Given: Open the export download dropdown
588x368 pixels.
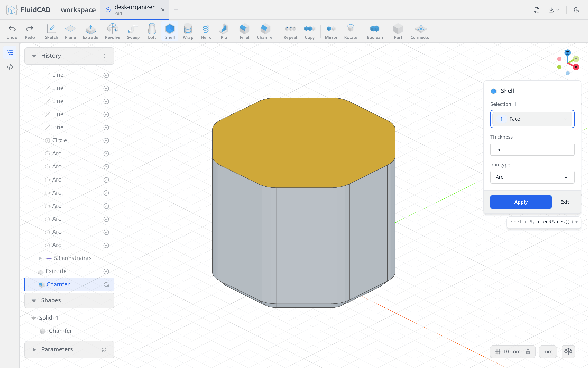Looking at the screenshot, I should pos(554,10).
